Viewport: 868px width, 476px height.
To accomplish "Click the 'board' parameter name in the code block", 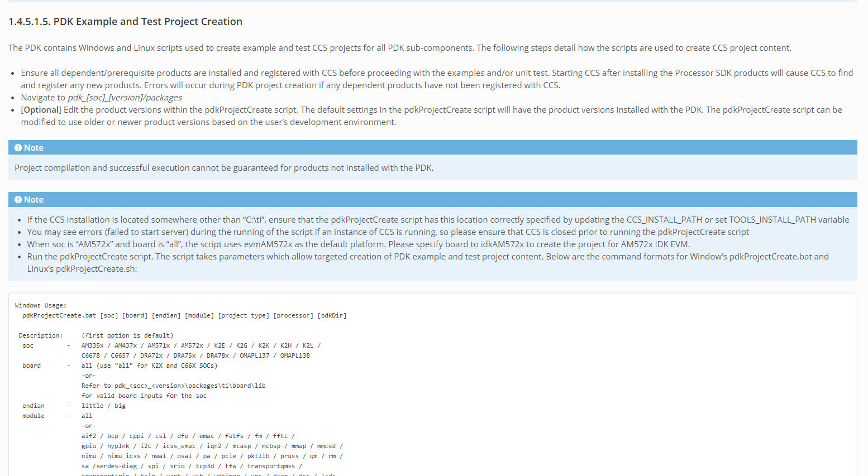I will tap(32, 366).
